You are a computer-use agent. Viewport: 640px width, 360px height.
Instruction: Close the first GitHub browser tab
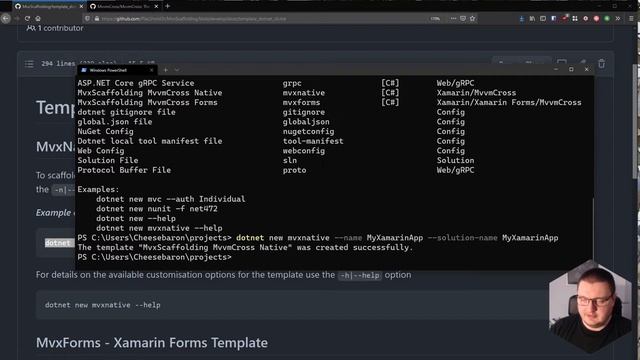tap(81, 7)
